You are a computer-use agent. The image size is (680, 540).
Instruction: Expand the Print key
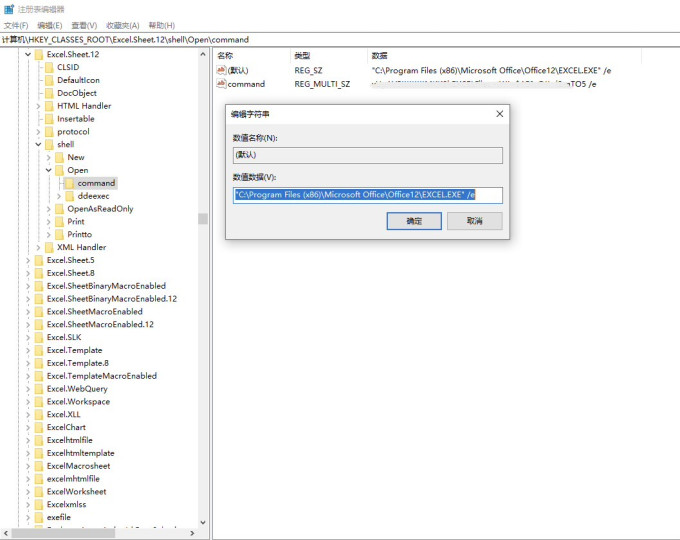(x=49, y=222)
